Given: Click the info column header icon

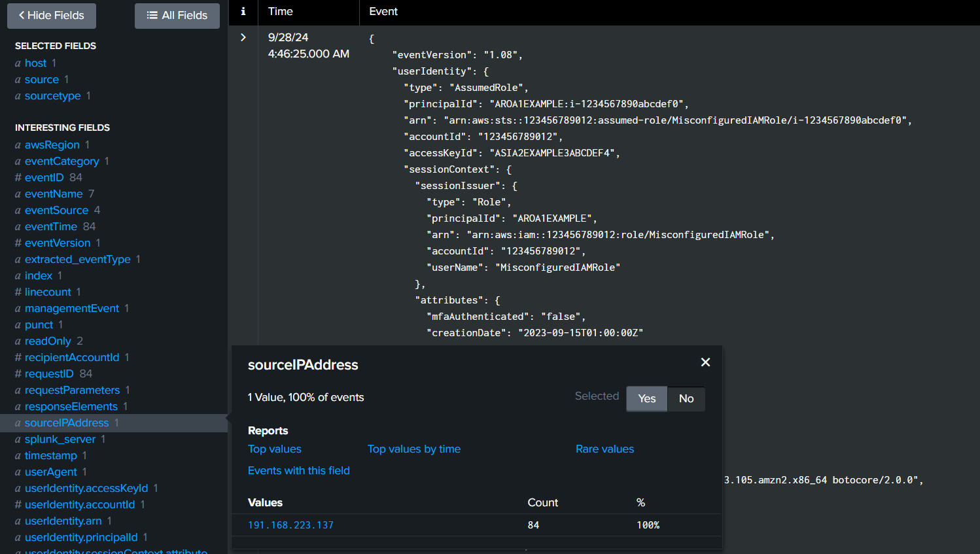Looking at the screenshot, I should (243, 11).
